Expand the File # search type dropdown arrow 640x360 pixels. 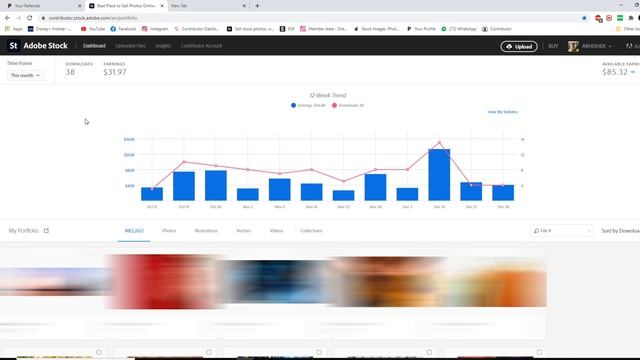(x=588, y=231)
